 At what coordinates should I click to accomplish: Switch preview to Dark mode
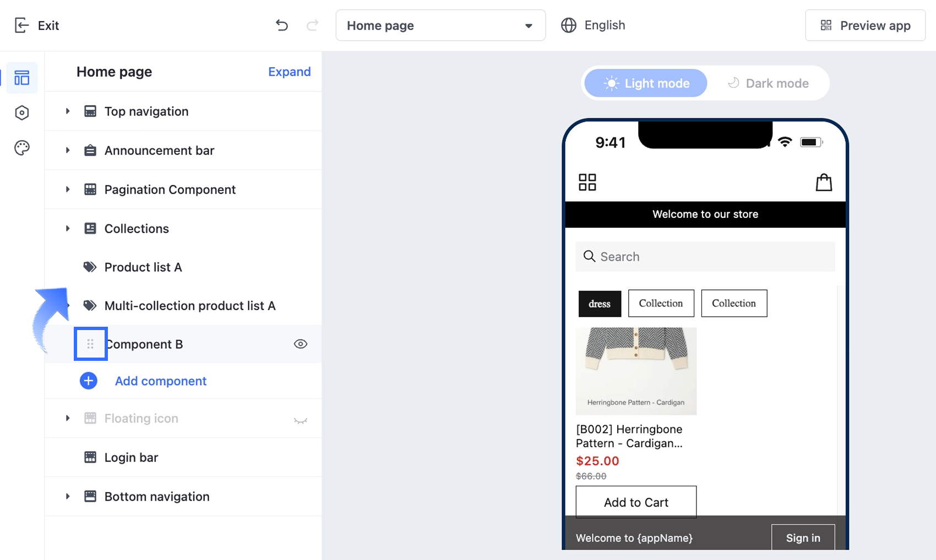(768, 83)
